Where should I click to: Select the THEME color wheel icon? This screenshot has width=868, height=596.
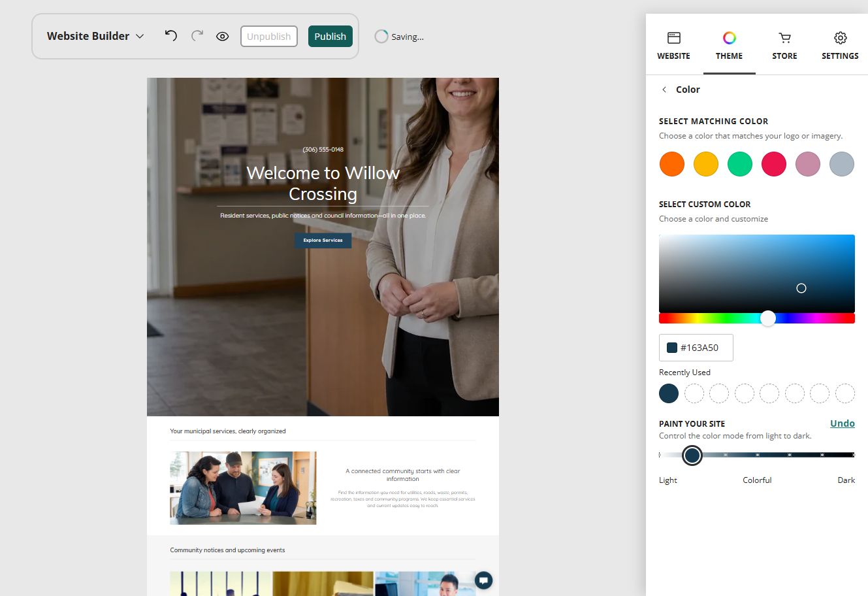(x=730, y=38)
